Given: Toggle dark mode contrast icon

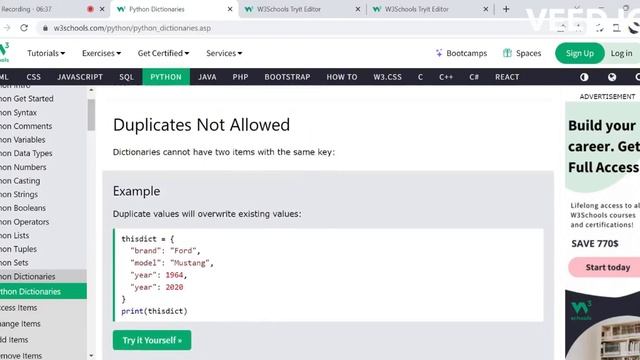Looking at the screenshot, I should pos(584,77).
